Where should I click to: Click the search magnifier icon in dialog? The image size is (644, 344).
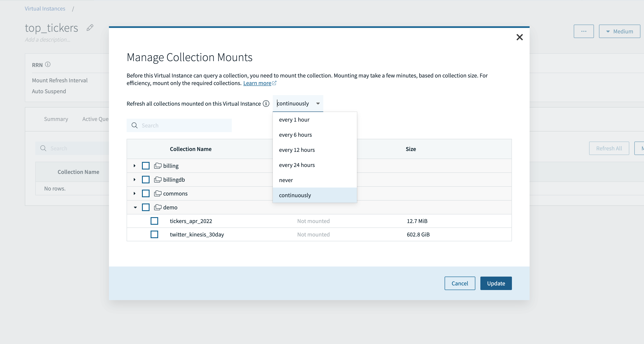tap(135, 125)
